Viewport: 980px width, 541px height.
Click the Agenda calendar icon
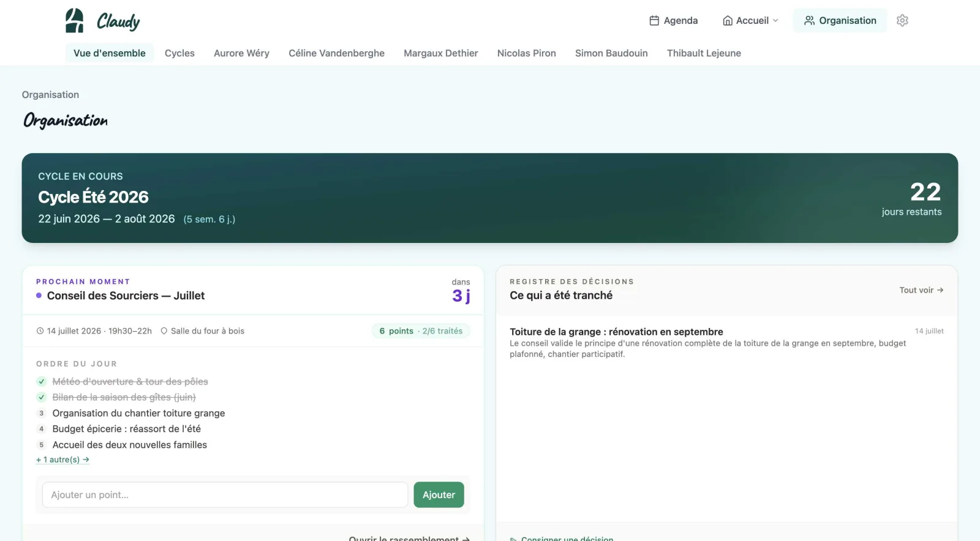pos(654,20)
